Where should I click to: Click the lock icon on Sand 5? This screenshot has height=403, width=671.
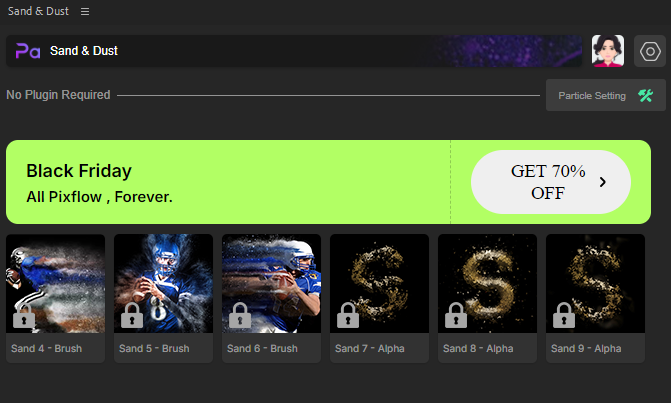pyautogui.click(x=132, y=316)
